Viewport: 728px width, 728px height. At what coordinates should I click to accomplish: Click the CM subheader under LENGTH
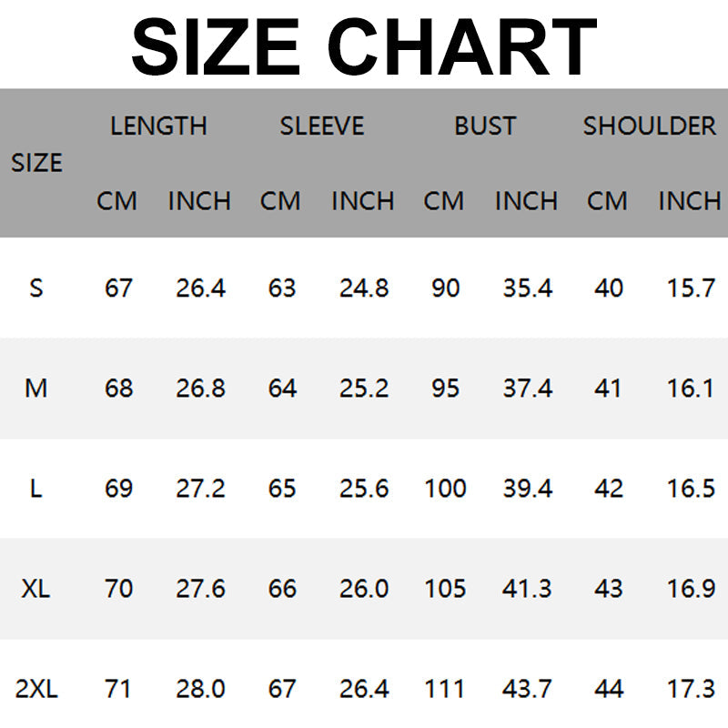pyautogui.click(x=116, y=200)
